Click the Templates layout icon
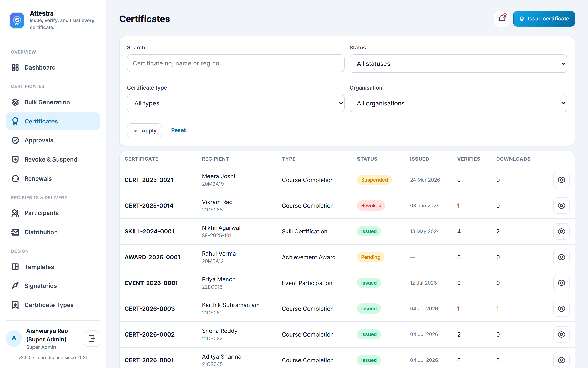Screen dimensions: 588x368 coord(15,267)
